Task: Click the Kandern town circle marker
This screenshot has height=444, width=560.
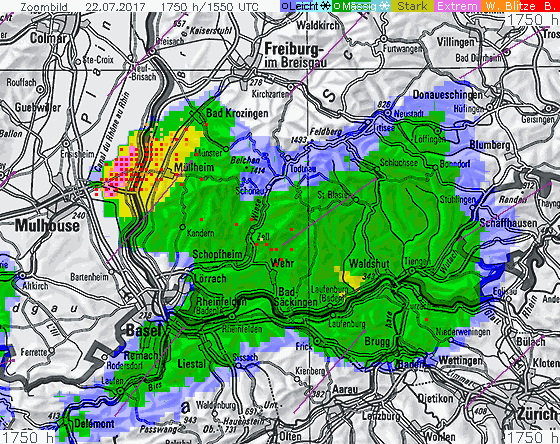Action: [183, 227]
